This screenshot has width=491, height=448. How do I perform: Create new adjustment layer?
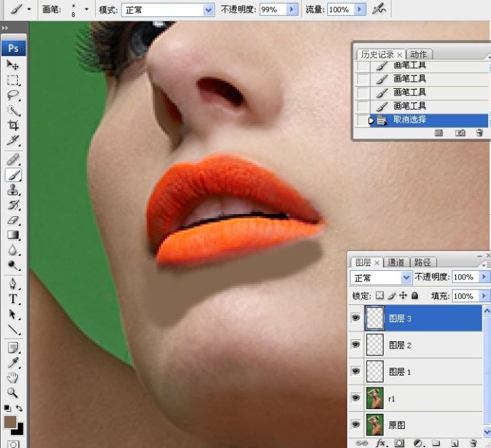coord(418,443)
